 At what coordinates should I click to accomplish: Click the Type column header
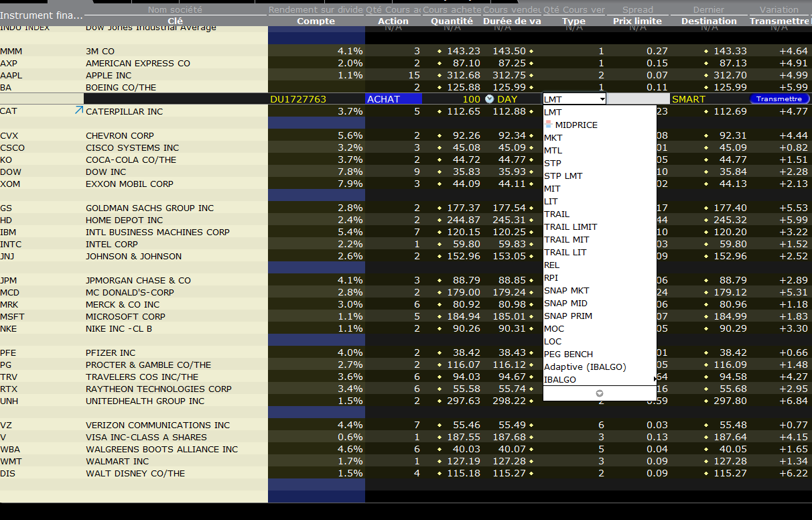573,21
